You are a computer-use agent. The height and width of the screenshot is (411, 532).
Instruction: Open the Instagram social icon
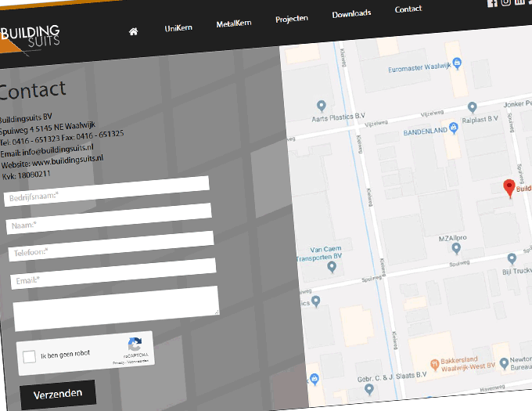pyautogui.click(x=505, y=2)
